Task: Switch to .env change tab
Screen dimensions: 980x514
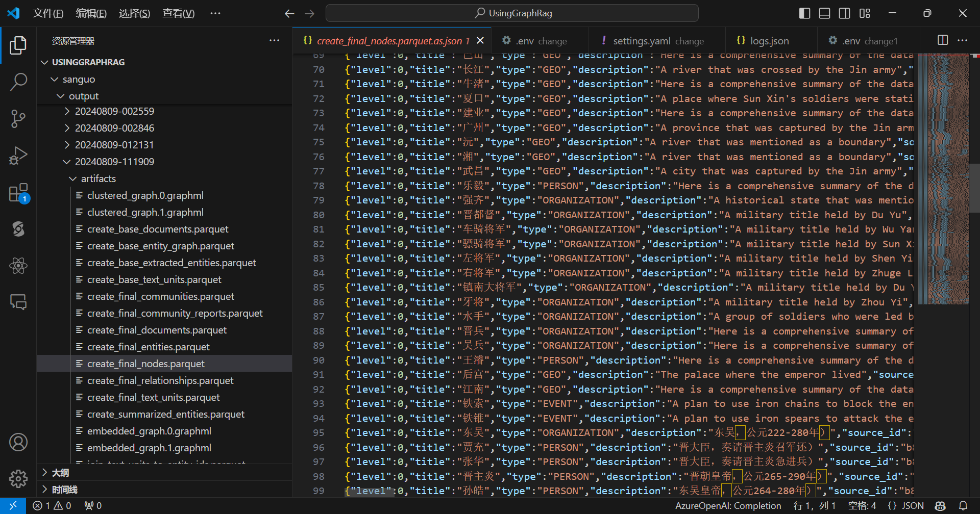Action: [x=540, y=41]
